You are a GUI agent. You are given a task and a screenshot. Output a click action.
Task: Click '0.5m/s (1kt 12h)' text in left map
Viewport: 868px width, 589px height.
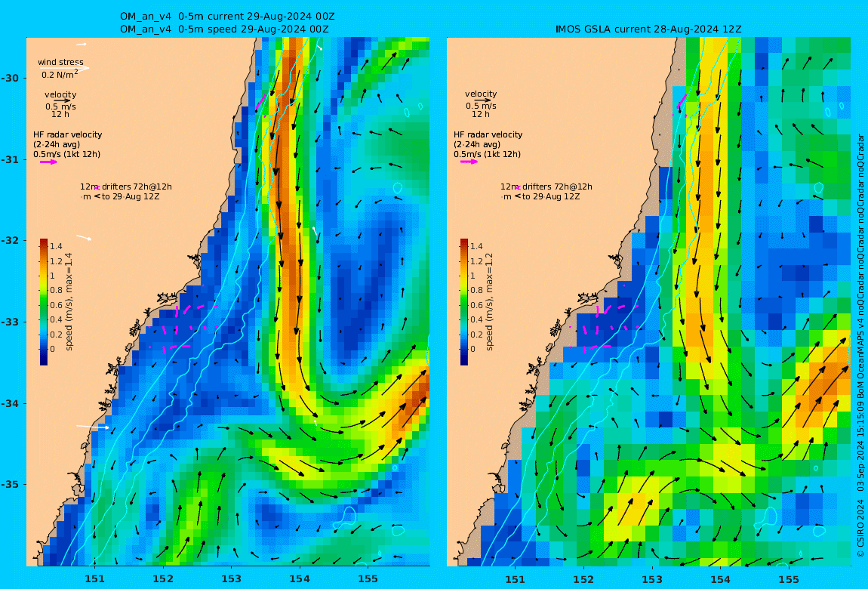pyautogui.click(x=67, y=155)
